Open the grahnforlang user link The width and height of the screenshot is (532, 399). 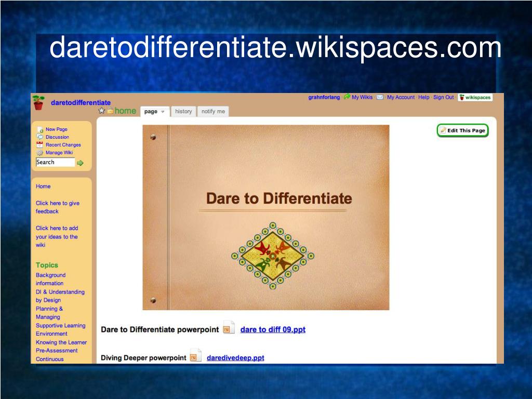click(324, 97)
